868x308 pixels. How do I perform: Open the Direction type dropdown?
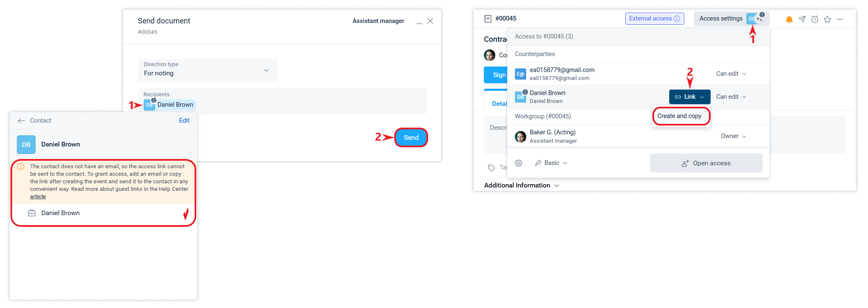pos(208,70)
